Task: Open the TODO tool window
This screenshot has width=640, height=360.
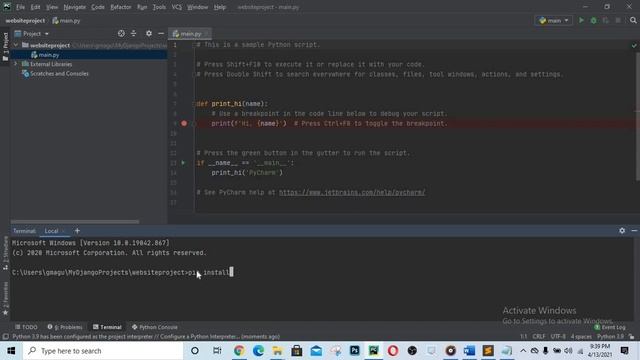Action: [x=26, y=327]
